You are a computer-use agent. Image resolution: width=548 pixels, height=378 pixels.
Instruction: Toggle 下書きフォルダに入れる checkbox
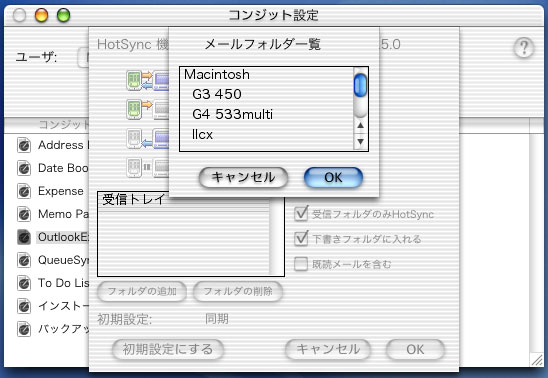[x=301, y=239]
